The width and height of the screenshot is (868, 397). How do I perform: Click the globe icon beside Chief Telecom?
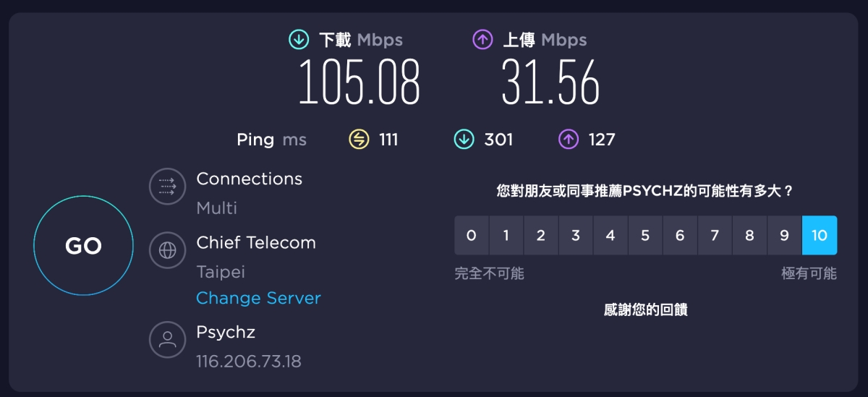click(x=168, y=251)
